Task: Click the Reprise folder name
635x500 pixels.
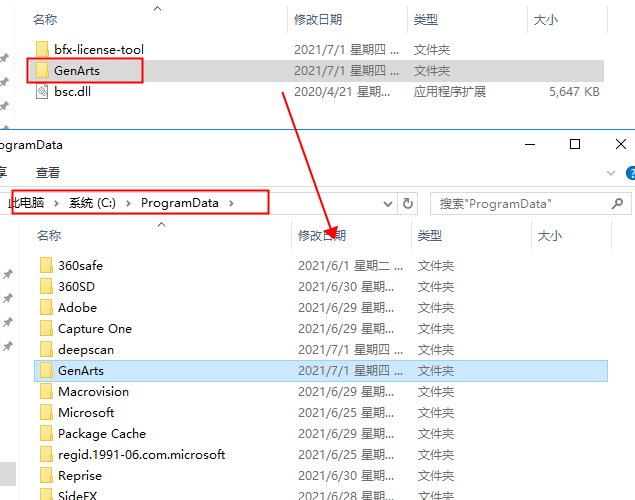Action: click(x=80, y=476)
